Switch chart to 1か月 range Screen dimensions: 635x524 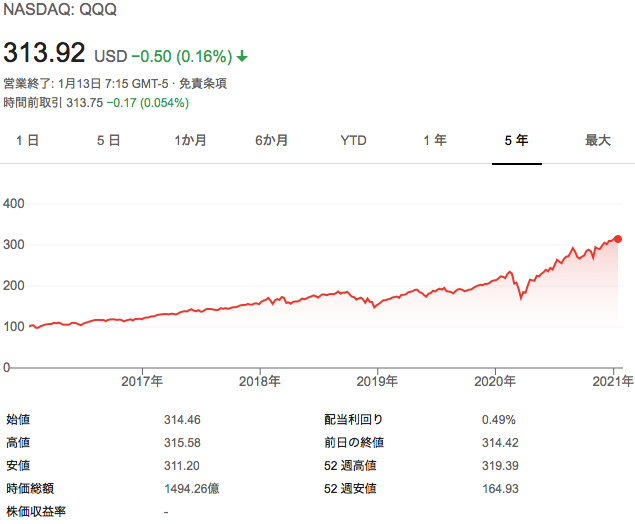[190, 141]
